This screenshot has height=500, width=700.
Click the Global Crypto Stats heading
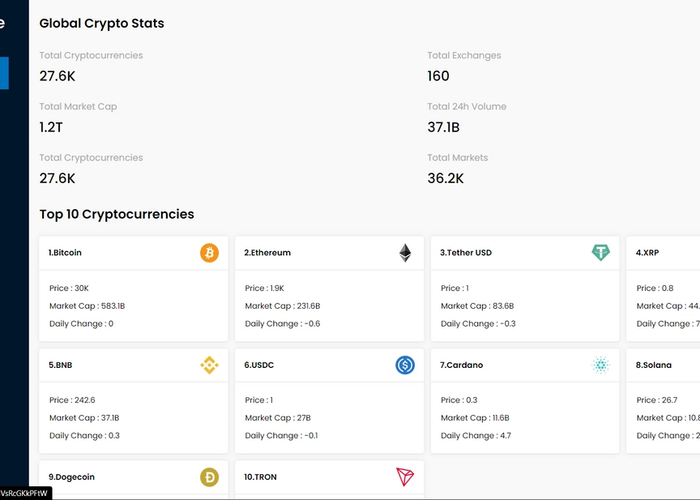(102, 23)
